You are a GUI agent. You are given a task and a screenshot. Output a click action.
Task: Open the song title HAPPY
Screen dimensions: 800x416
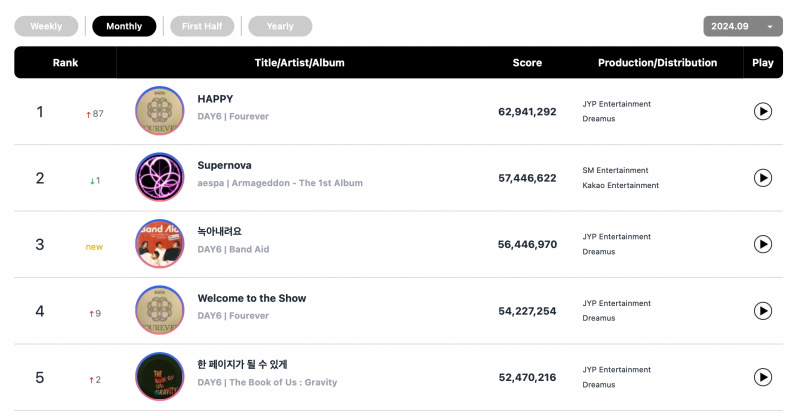point(215,99)
